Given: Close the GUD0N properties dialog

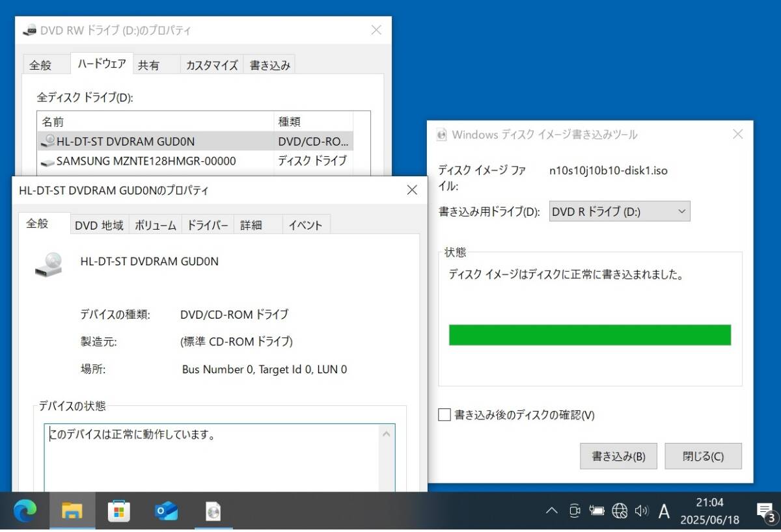Looking at the screenshot, I should 412,190.
